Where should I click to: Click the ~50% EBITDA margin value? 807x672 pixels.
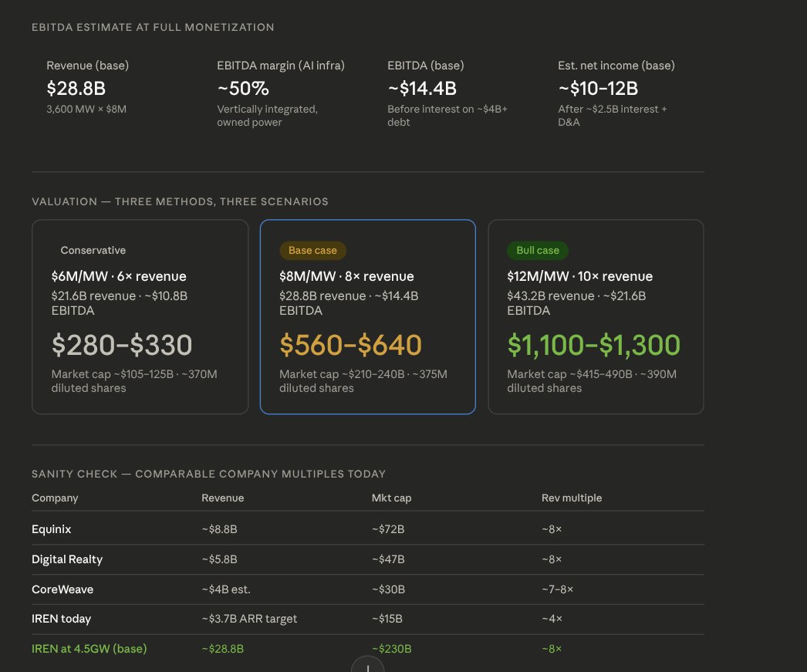243,89
